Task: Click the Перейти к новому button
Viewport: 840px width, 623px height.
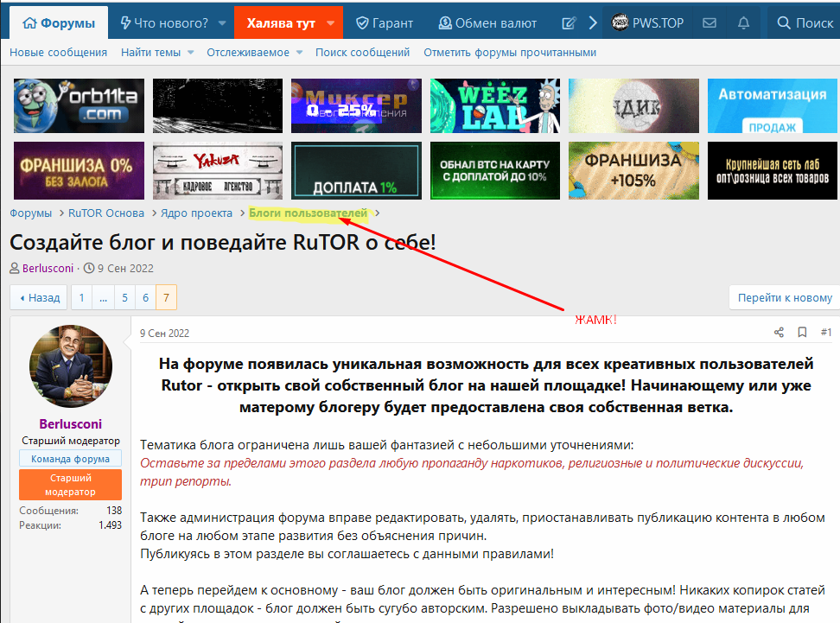Action: [785, 298]
